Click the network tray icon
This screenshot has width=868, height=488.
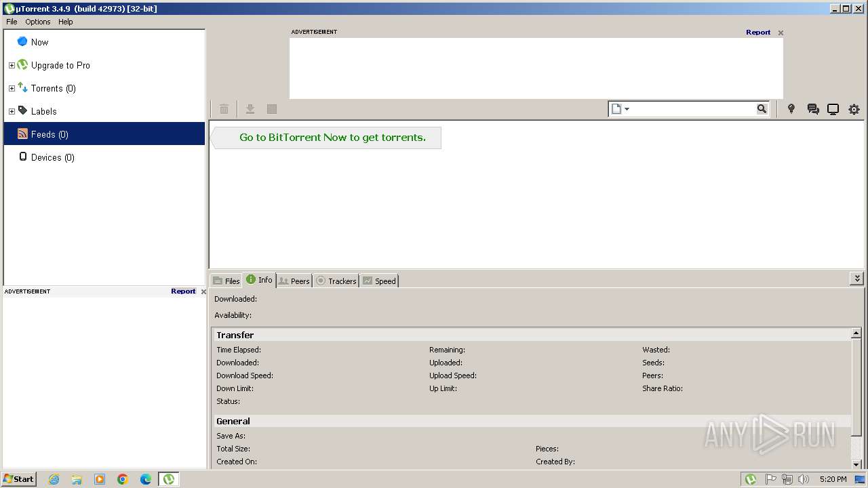point(787,479)
